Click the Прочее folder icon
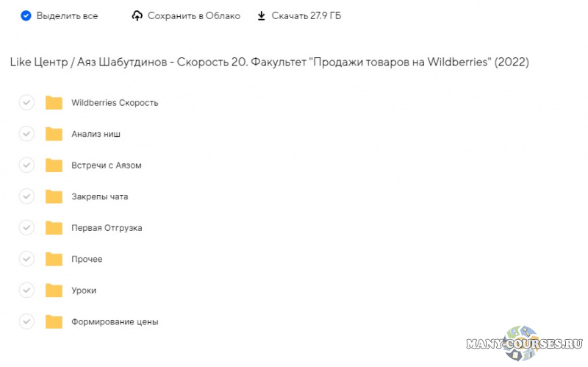The height and width of the screenshot is (367, 588). 54,259
